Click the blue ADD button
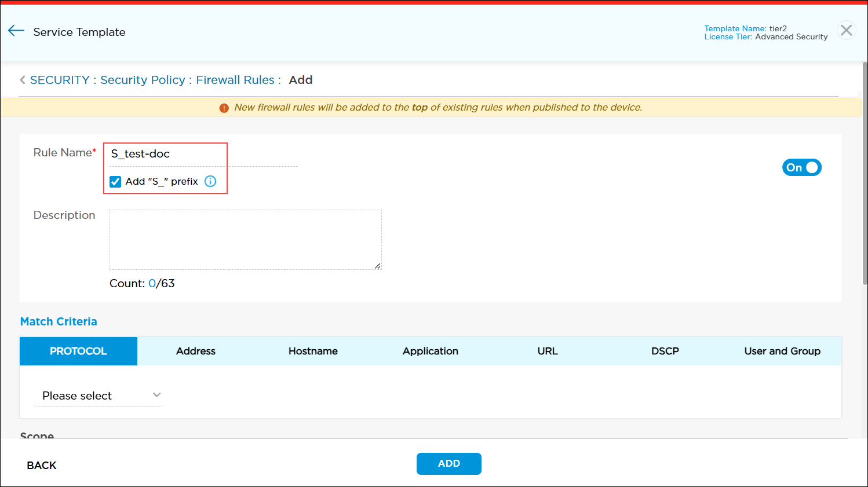 448,463
